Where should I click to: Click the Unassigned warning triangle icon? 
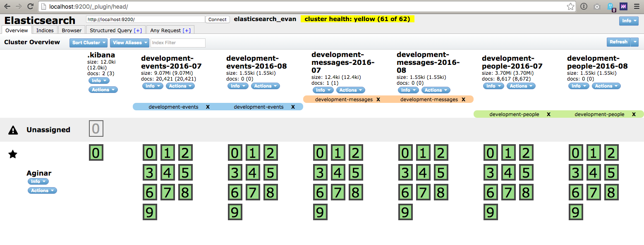[13, 130]
